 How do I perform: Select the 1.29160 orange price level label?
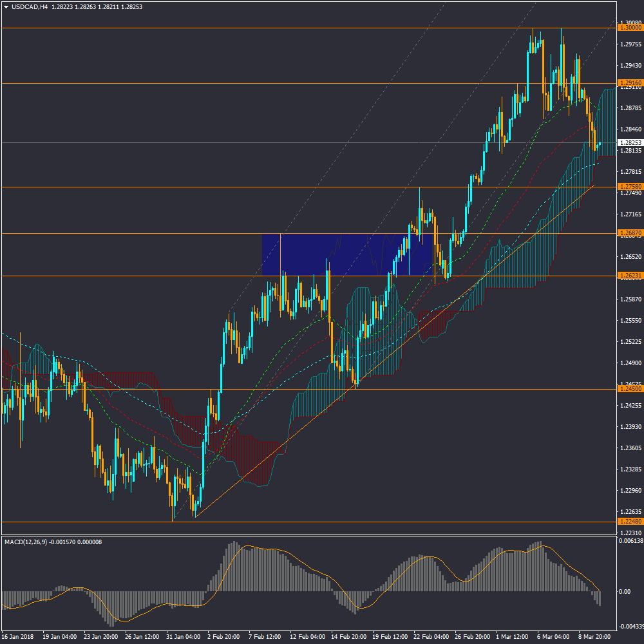630,83
